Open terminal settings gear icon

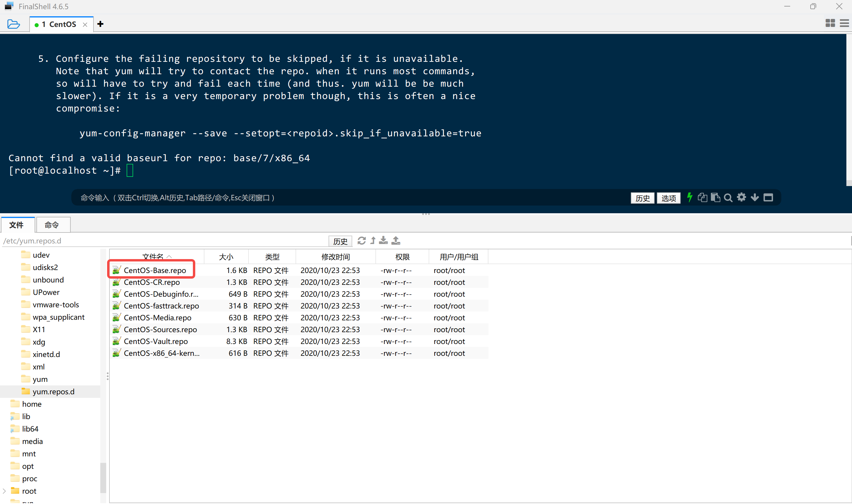point(741,197)
